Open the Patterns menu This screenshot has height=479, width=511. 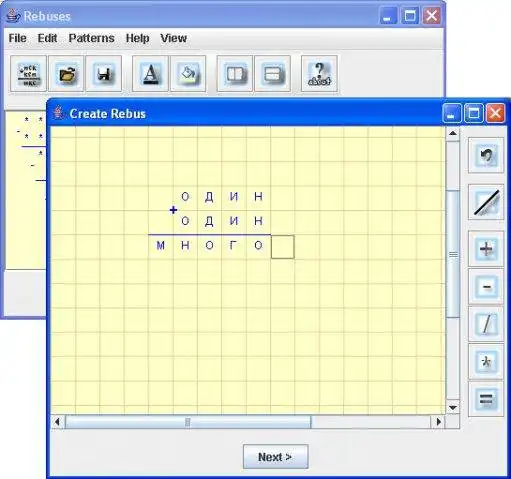(91, 38)
